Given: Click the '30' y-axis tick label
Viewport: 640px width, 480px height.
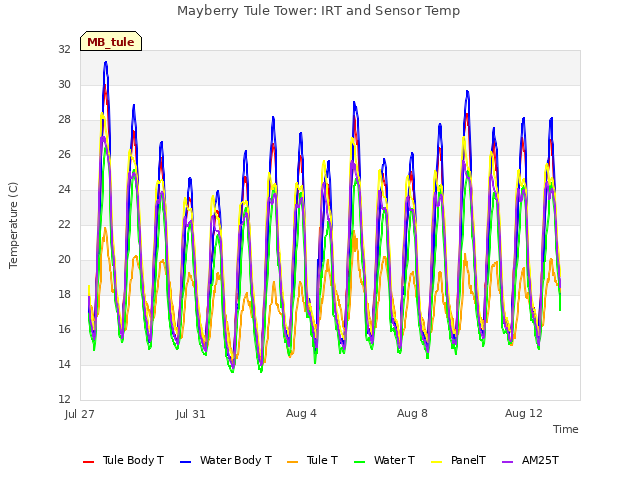Looking at the screenshot, I should pyautogui.click(x=64, y=84).
